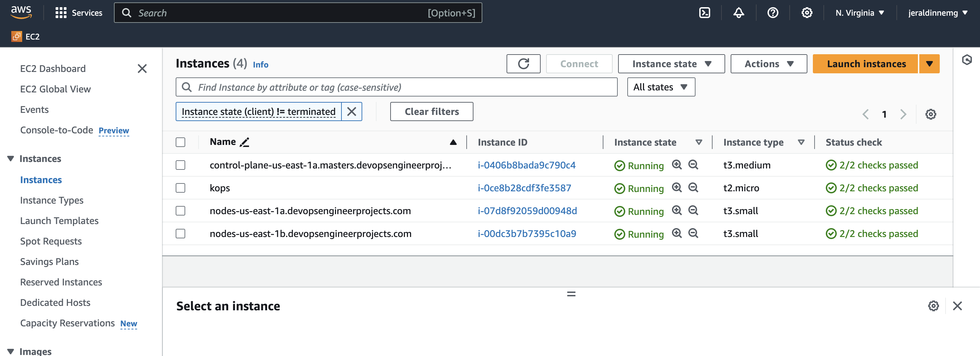Open Launch Templates page
The image size is (980, 356).
point(59,221)
